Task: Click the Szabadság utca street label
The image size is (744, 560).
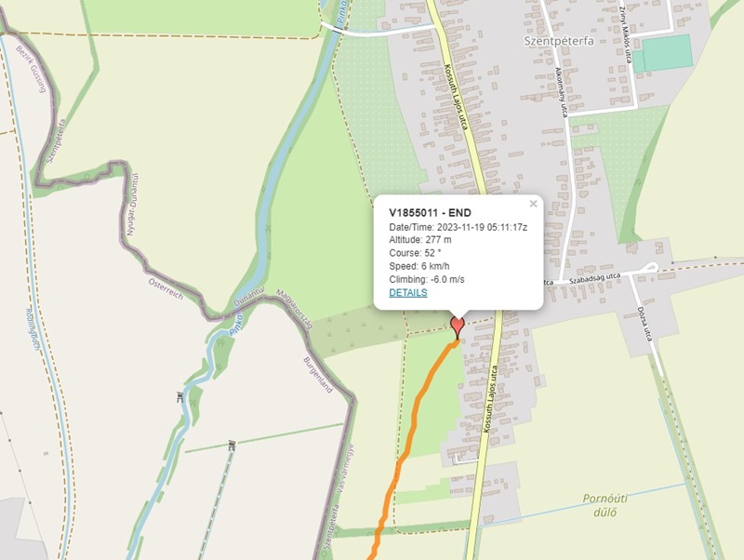Action: (x=595, y=278)
